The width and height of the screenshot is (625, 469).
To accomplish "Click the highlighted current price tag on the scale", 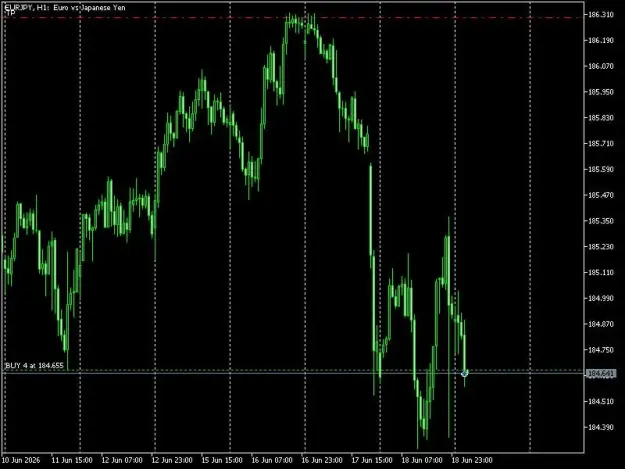I will pos(601,374).
